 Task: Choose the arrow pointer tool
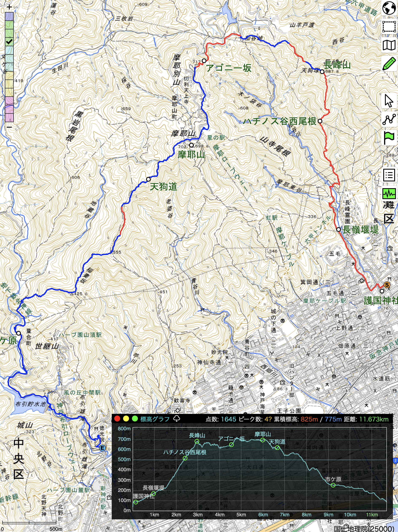389,101
